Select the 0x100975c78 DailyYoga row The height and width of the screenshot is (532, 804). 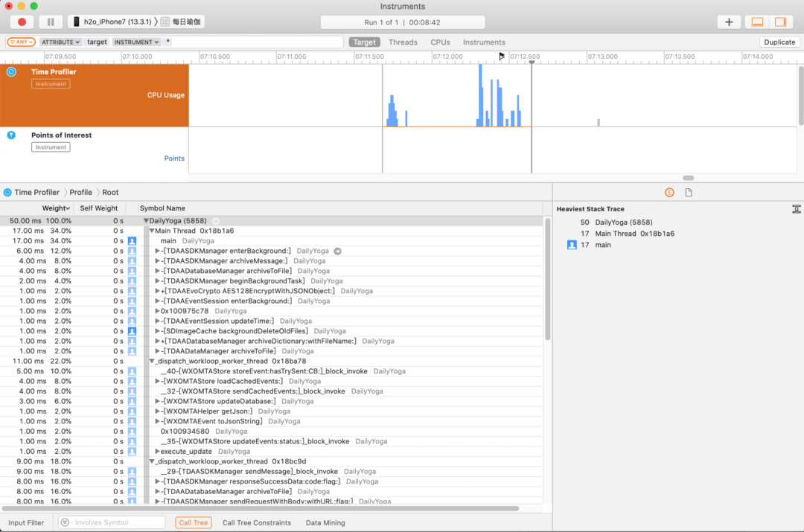(x=272, y=311)
